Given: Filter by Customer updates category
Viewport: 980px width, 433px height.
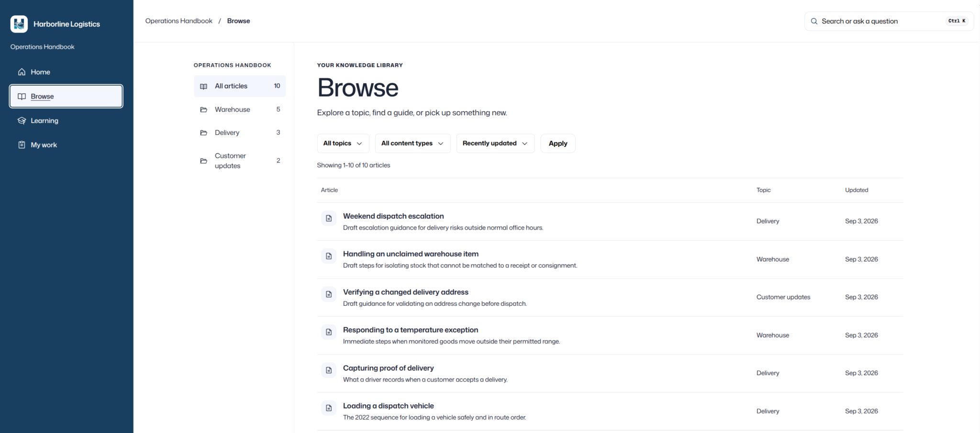Looking at the screenshot, I should point(240,161).
